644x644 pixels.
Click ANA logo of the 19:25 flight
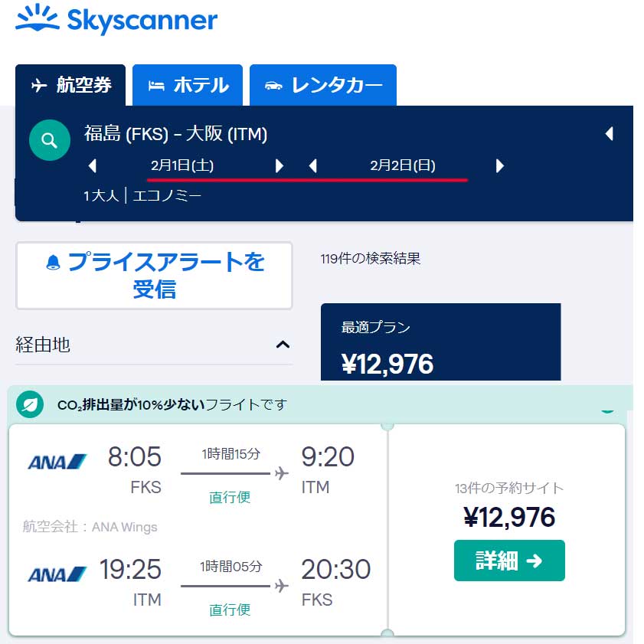(x=57, y=574)
